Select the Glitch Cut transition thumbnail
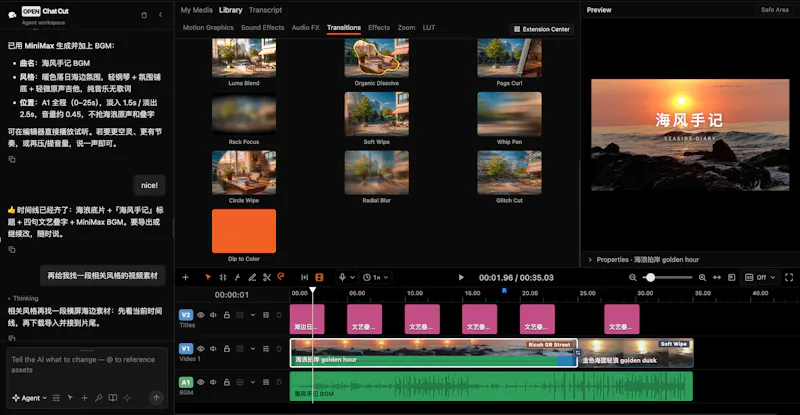800x415 pixels. click(509, 173)
